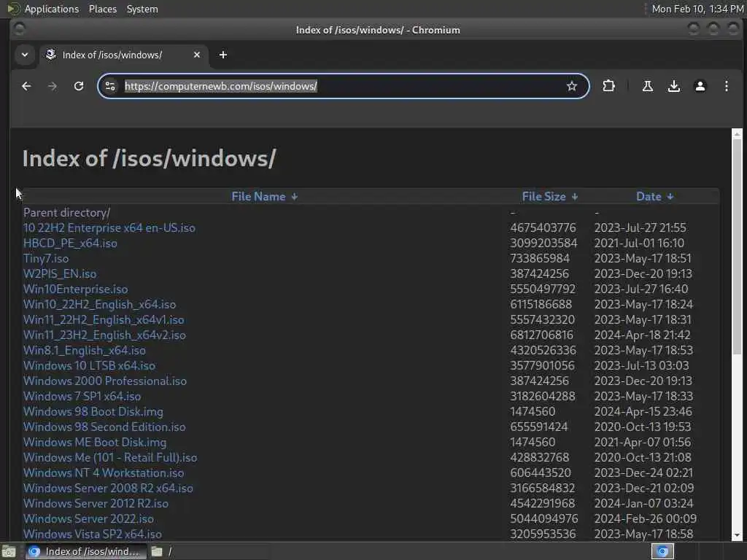Open the System menu

(142, 9)
